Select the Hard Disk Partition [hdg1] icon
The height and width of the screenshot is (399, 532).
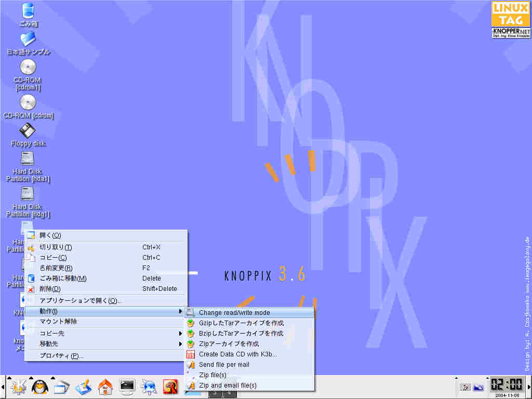click(x=28, y=202)
